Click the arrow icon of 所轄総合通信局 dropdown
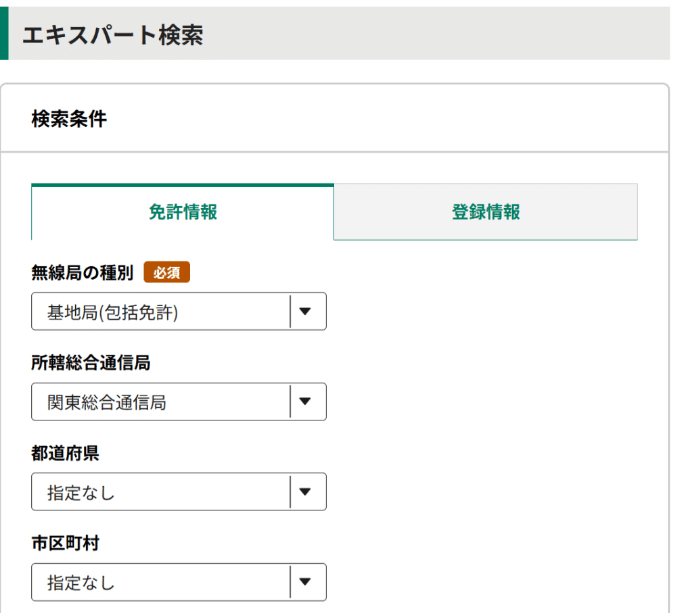Screen dimensions: 676x613 [306, 402]
